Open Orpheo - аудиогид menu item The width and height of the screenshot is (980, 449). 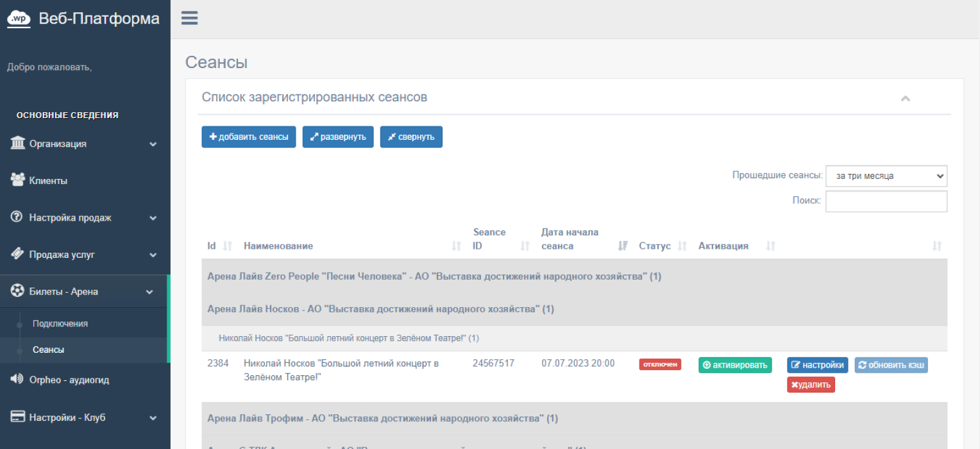(69, 380)
